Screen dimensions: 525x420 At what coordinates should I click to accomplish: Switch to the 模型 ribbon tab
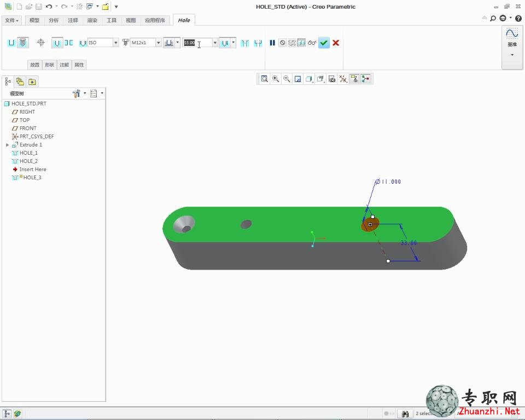point(34,20)
